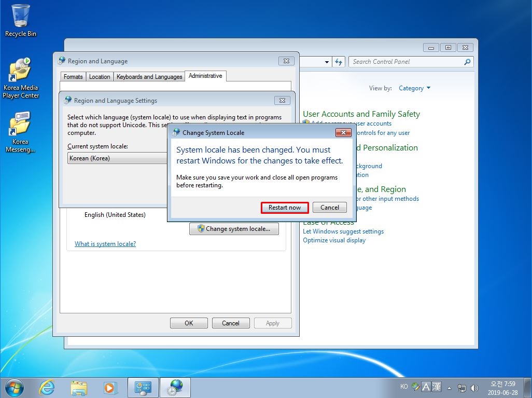Viewport: 532px width, 398px height.
Task: Select Keyboards and Languages tab
Action: [149, 77]
